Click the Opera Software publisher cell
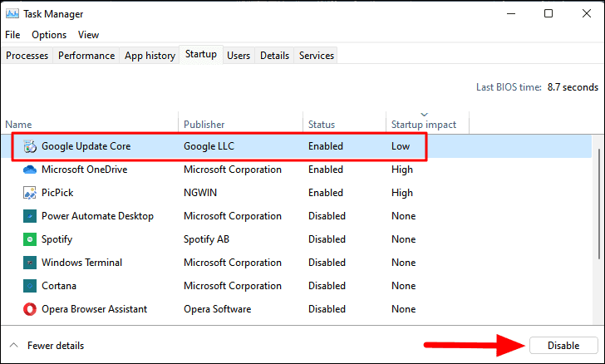Screen dimensions: 605x364 217,309
